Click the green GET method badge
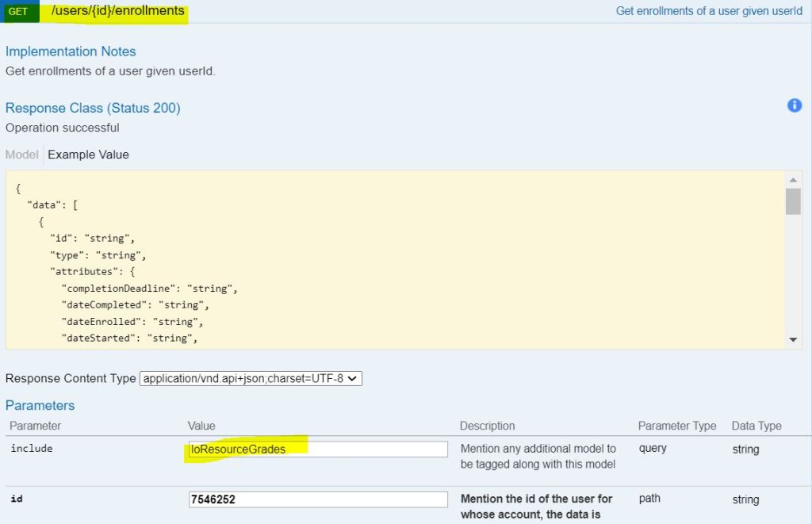Viewport: 812px width, 524px height. (17, 12)
